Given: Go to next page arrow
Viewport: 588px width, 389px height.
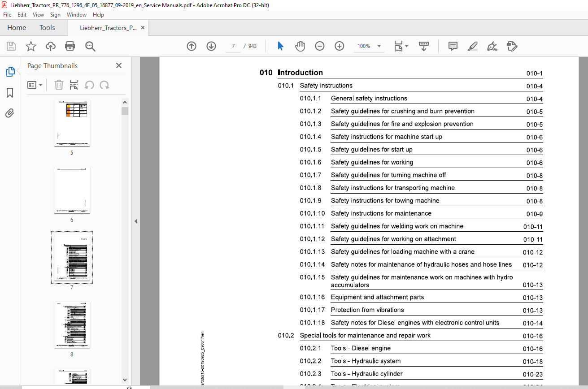Looking at the screenshot, I should (211, 46).
